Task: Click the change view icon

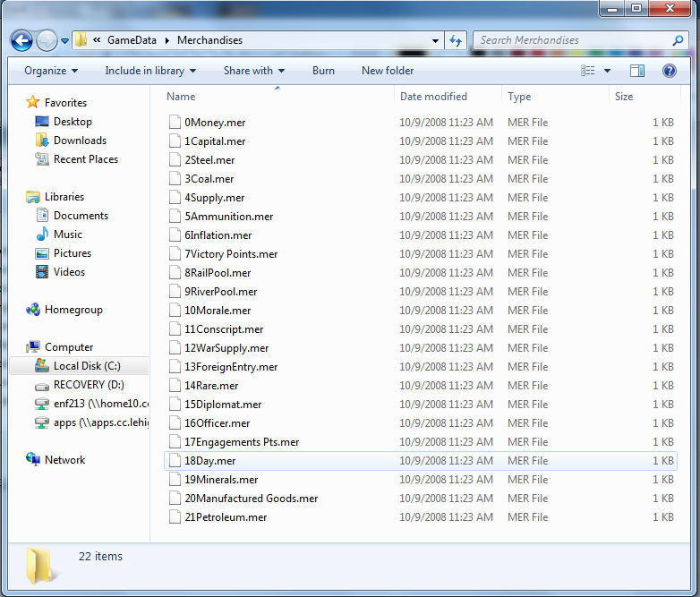Action: point(588,71)
